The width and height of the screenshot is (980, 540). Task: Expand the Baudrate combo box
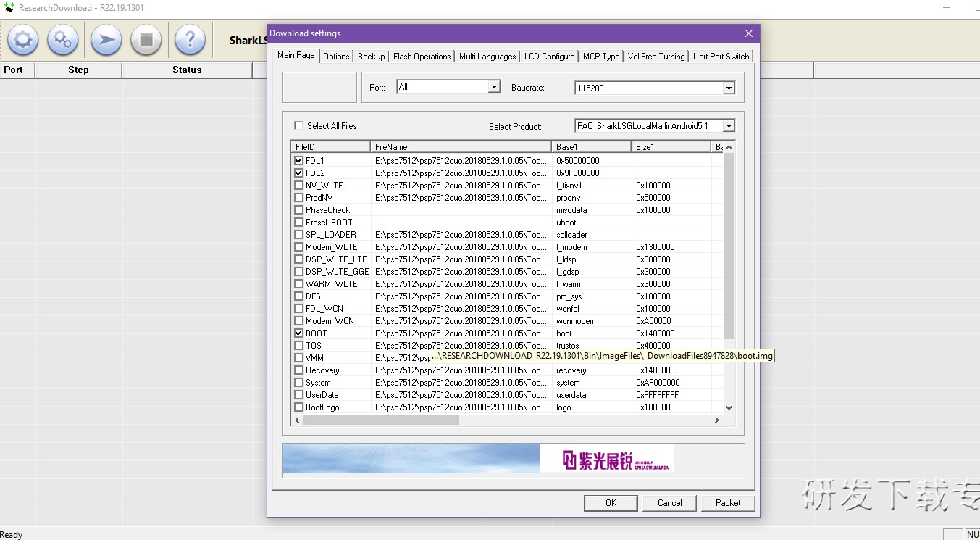(x=729, y=88)
